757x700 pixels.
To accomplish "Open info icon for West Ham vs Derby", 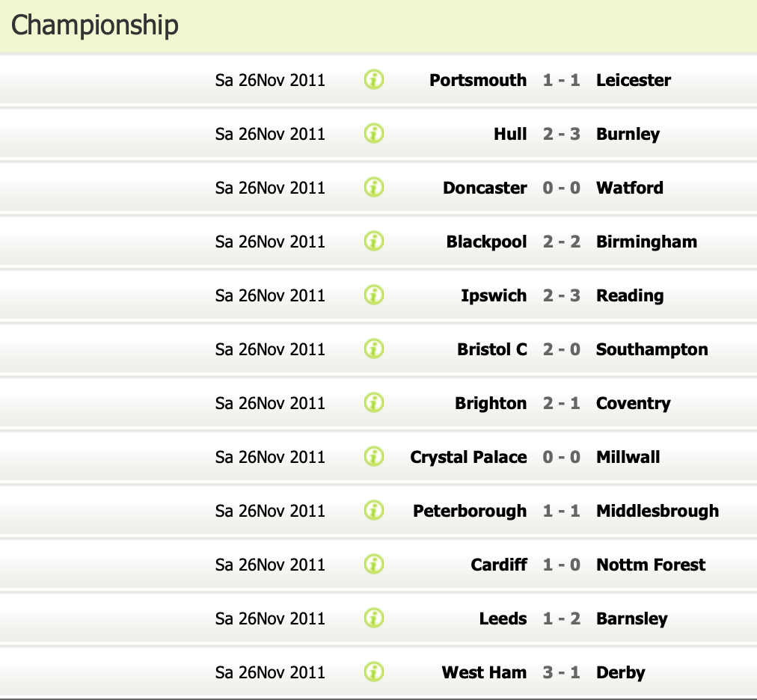I will [x=374, y=672].
